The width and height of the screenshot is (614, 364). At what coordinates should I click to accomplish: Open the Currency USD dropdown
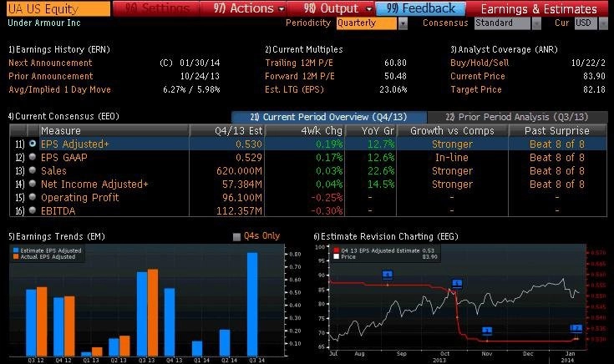(603, 23)
